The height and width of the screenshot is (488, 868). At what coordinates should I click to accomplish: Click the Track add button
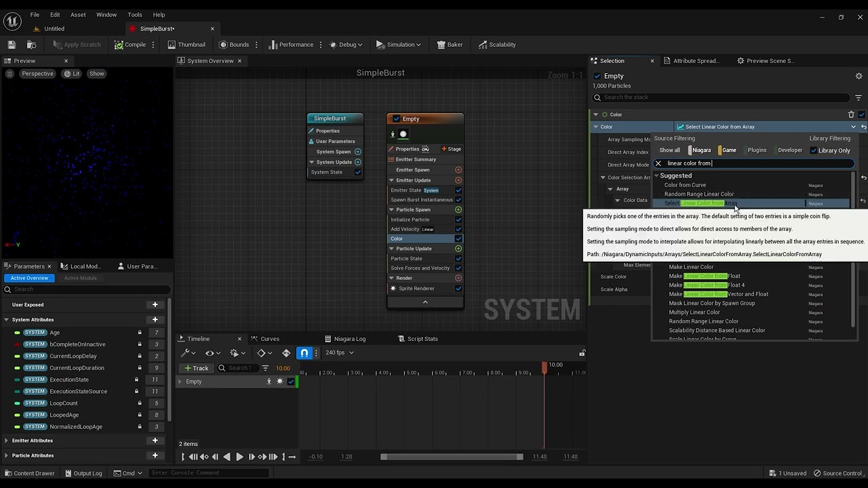pos(197,368)
